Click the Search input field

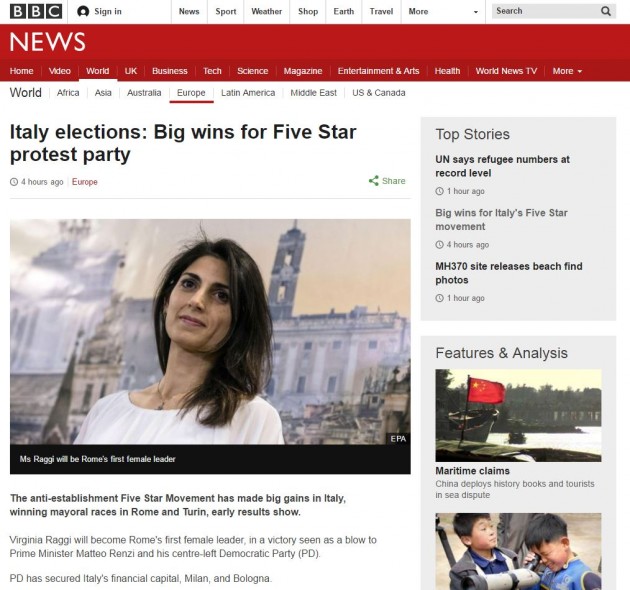(546, 11)
